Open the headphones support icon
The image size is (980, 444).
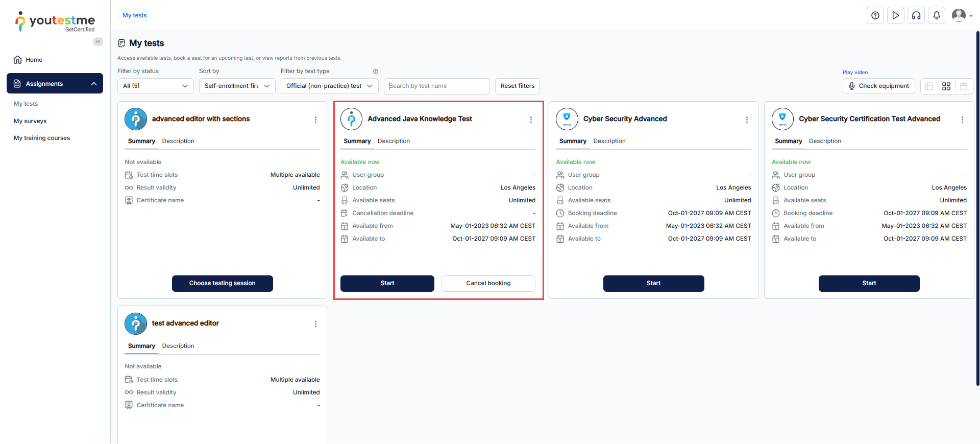click(916, 15)
